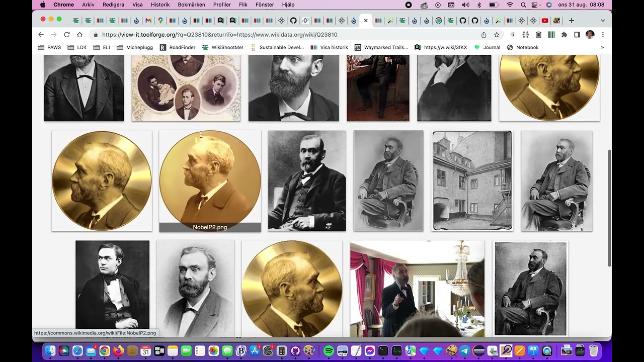Open the Wi-Fi status menu
This screenshot has height=362, width=644.
510,5
